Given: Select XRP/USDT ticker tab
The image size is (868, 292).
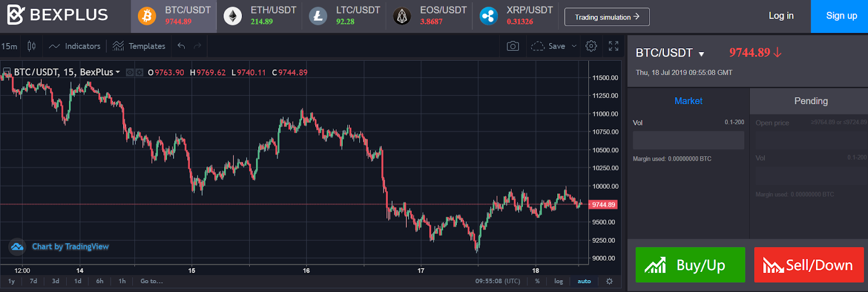Looking at the screenshot, I should pyautogui.click(x=515, y=16).
